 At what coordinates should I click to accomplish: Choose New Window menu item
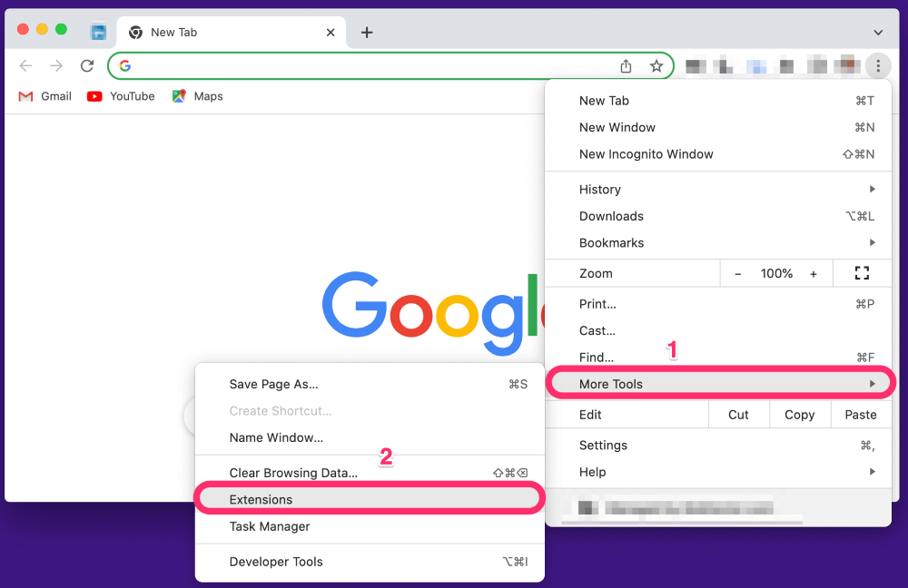[718, 127]
